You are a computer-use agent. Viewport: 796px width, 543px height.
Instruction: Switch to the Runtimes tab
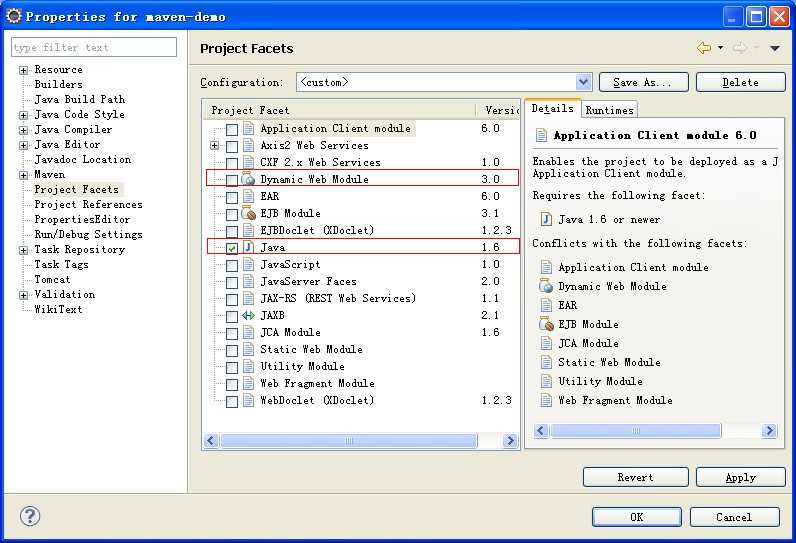click(609, 110)
